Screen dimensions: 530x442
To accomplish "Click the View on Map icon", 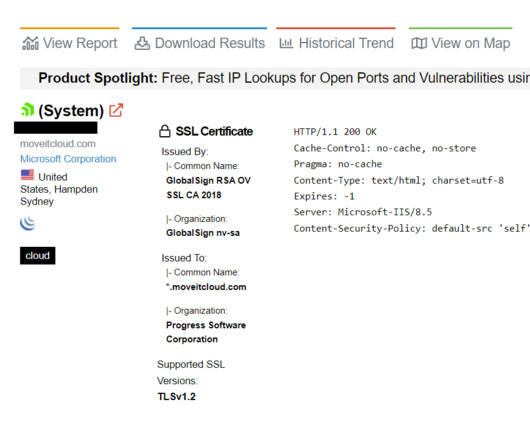I will coord(419,43).
